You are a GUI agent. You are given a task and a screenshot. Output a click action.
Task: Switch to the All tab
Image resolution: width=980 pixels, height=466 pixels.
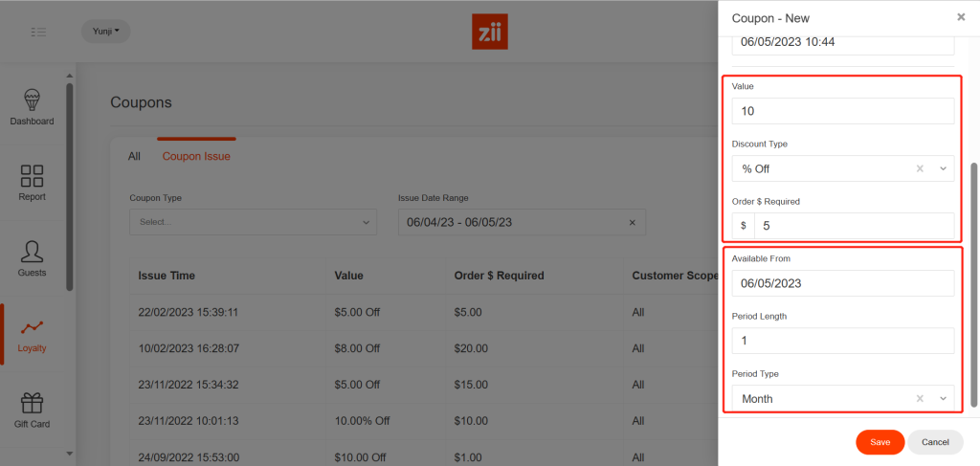[134, 156]
